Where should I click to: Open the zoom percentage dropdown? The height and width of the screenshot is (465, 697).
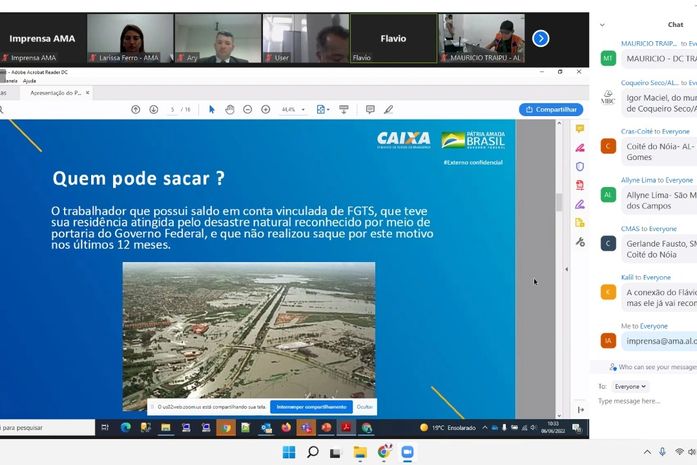293,109
